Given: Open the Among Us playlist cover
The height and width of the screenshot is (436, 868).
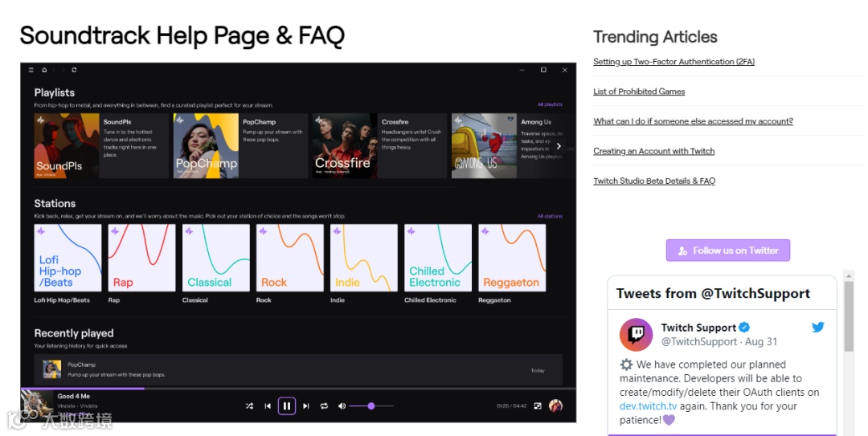Looking at the screenshot, I should 484,146.
